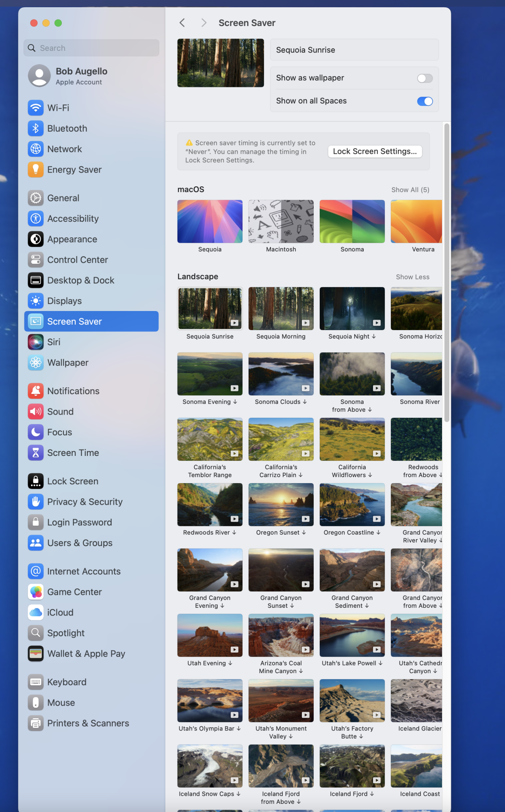Select the Login Password lock icon

(36, 523)
